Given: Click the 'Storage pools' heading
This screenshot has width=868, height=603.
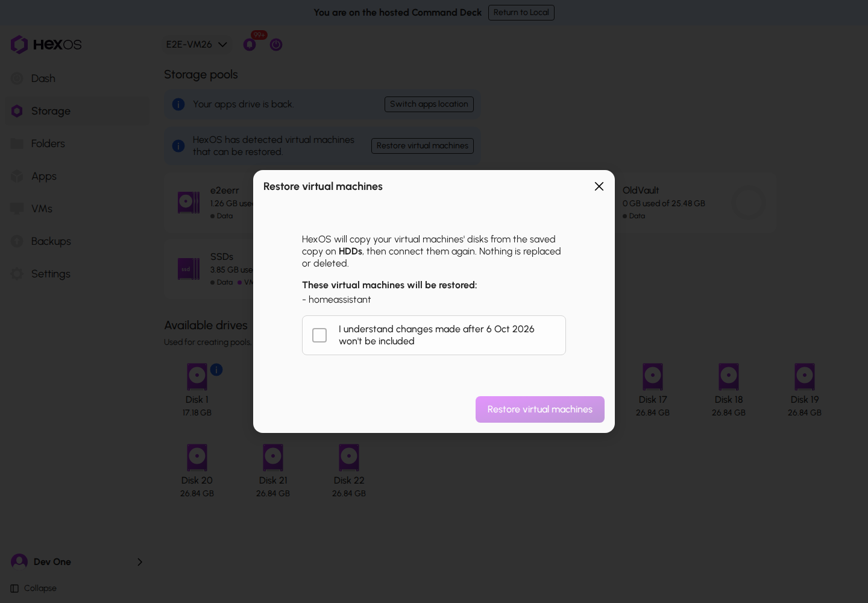Looking at the screenshot, I should click(x=201, y=75).
